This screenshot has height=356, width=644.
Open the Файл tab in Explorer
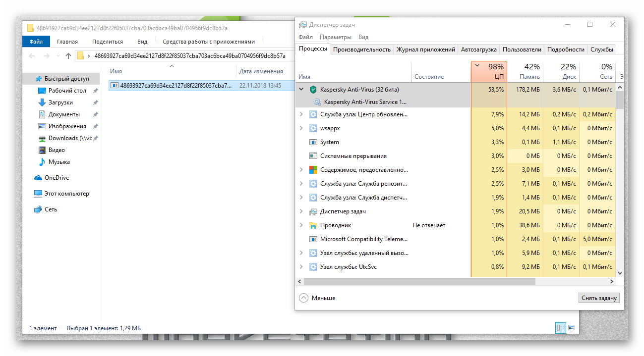pyautogui.click(x=36, y=42)
